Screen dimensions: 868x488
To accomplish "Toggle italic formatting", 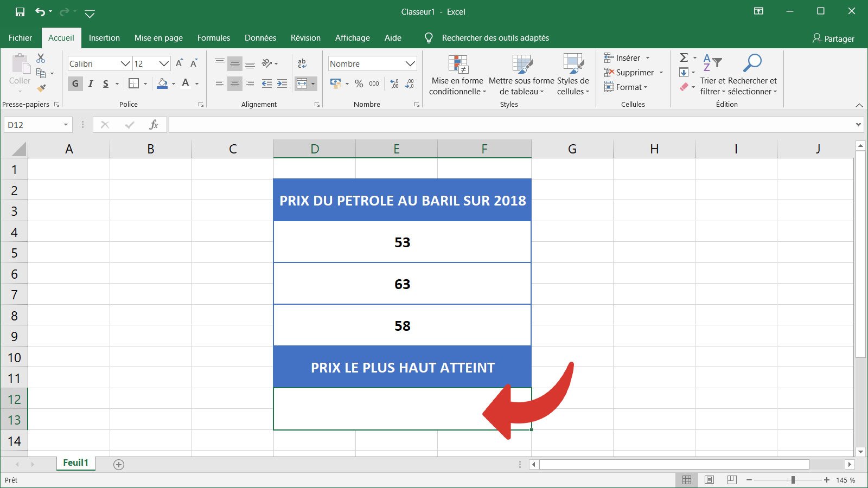I will point(90,83).
